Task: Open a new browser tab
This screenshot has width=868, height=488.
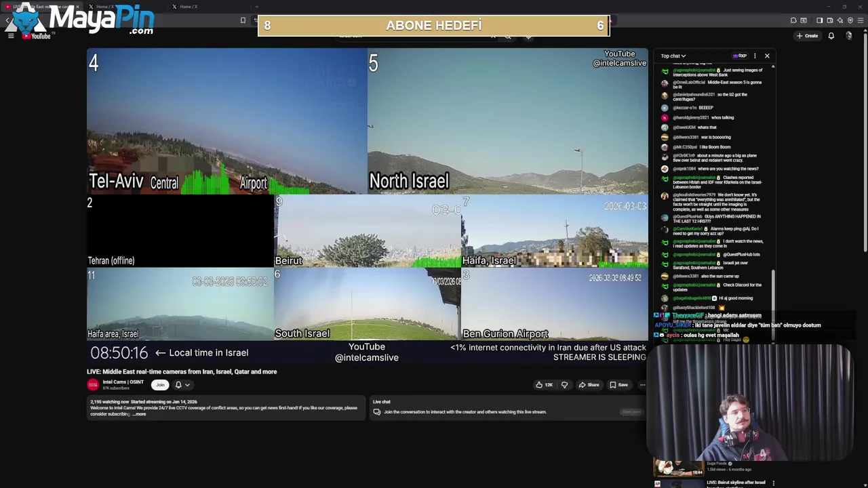Action: pyautogui.click(x=256, y=7)
